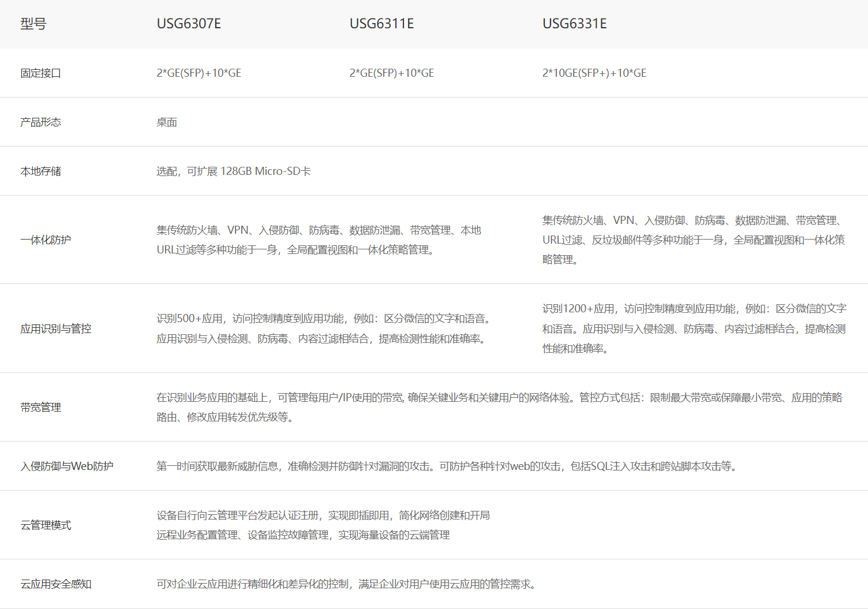The height and width of the screenshot is (609, 868).
Task: Select the USG6331E model heading
Action: click(x=574, y=24)
